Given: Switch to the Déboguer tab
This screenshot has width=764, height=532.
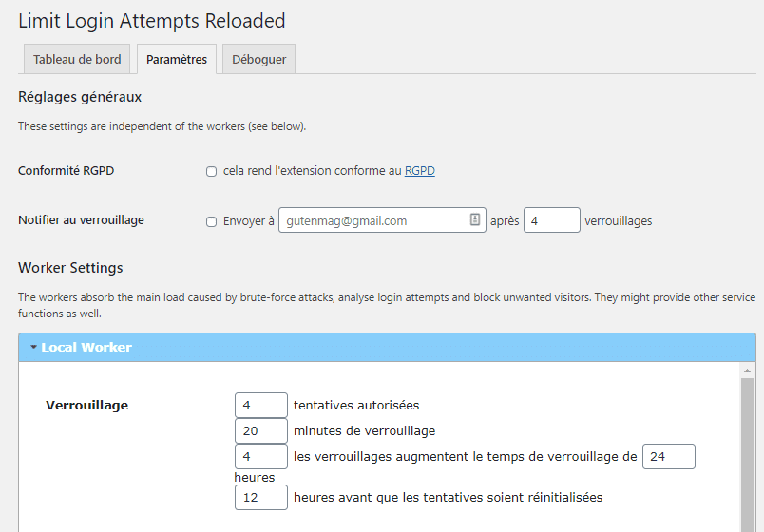Looking at the screenshot, I should (x=258, y=59).
